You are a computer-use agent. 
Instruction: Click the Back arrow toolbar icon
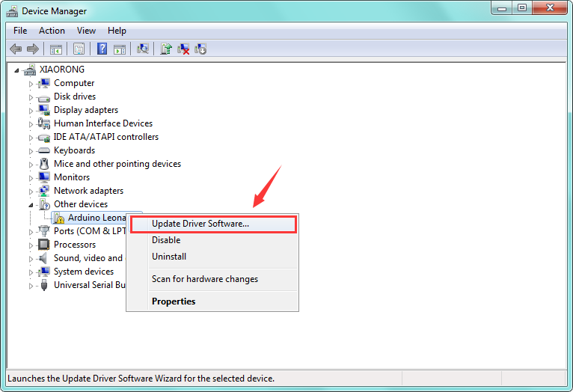click(16, 49)
